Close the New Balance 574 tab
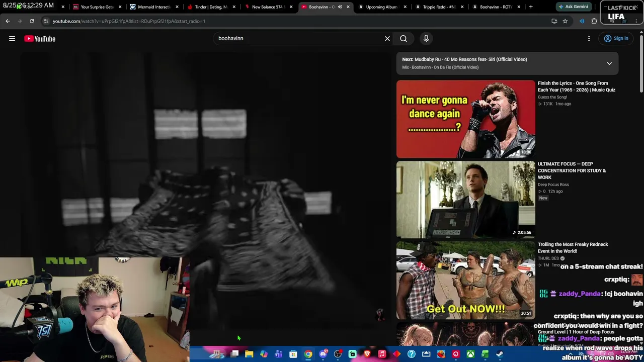The width and height of the screenshot is (644, 362). coord(291,7)
